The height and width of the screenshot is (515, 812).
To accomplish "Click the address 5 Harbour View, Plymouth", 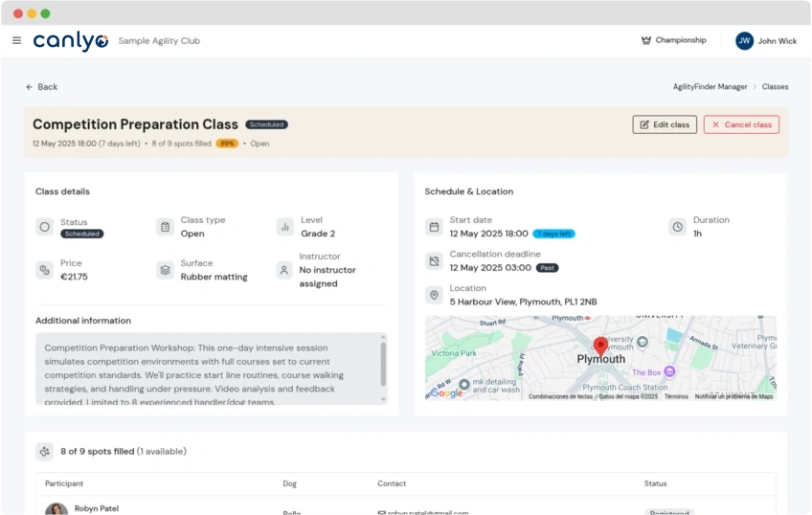I will [x=523, y=302].
